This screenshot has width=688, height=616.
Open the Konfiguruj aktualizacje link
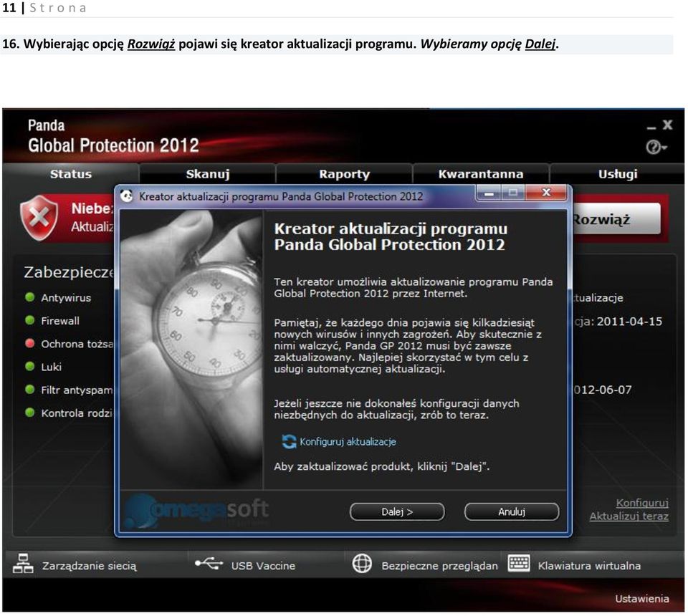pos(348,442)
